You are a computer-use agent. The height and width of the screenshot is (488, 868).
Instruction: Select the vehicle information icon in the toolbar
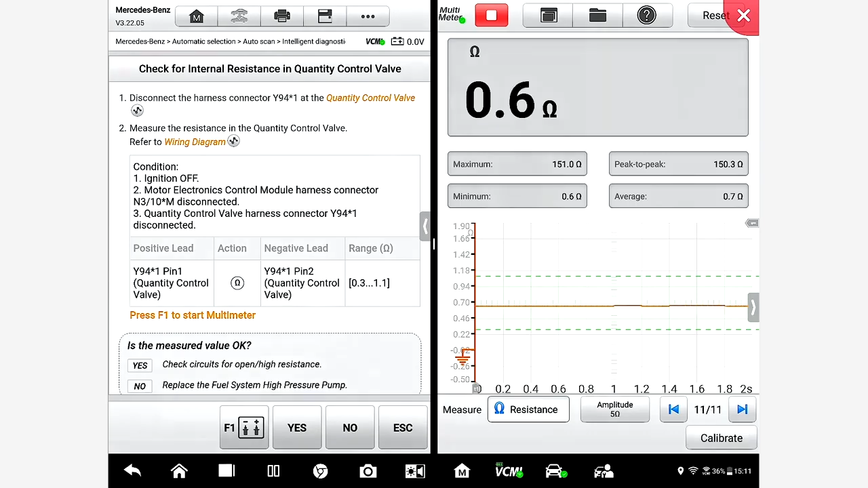(x=239, y=16)
